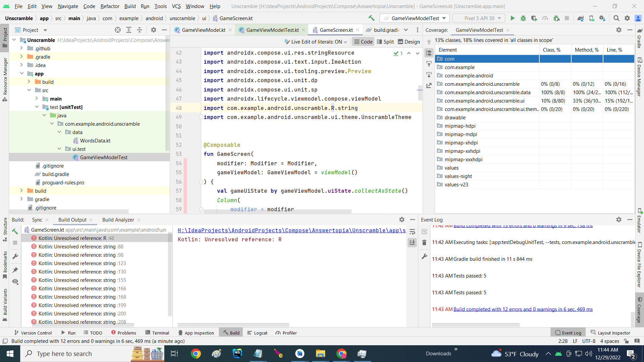644x362 pixels.
Task: Toggle soft-wrap in the build console
Action: pyautogui.click(x=412, y=231)
